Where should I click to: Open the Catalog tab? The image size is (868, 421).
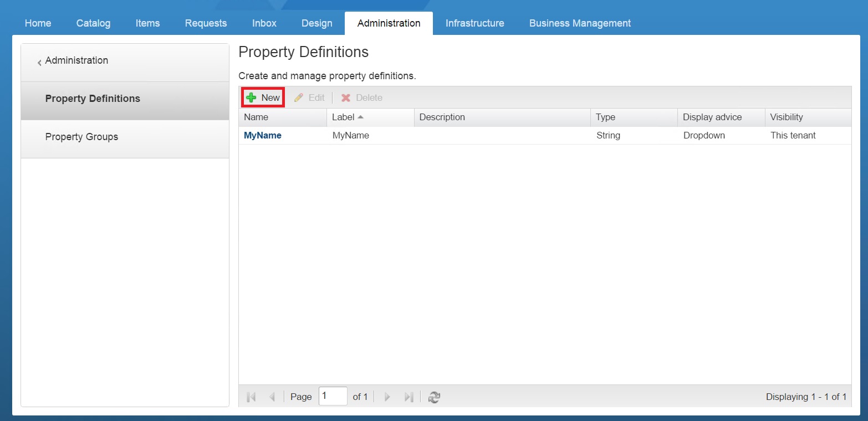click(x=93, y=23)
